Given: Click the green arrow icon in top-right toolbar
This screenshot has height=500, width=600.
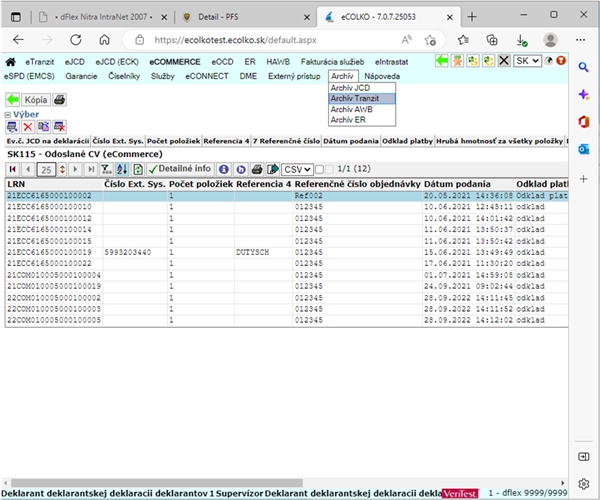Looking at the screenshot, I should (442, 60).
